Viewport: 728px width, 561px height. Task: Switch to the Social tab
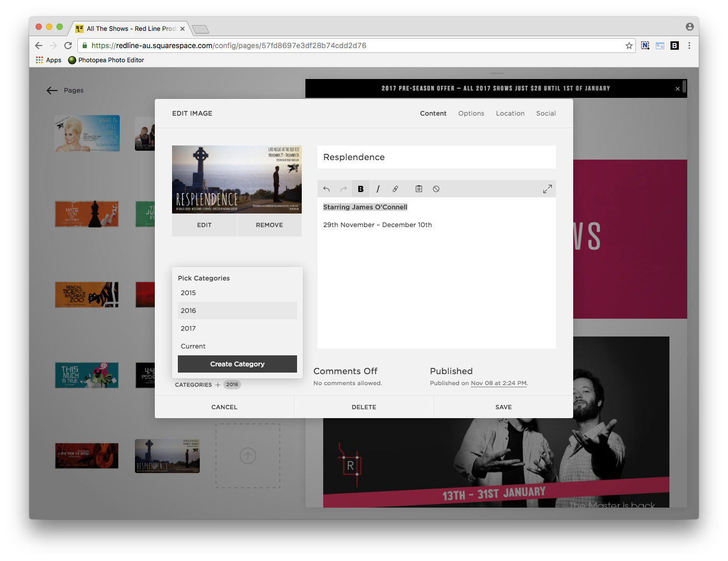pyautogui.click(x=546, y=114)
